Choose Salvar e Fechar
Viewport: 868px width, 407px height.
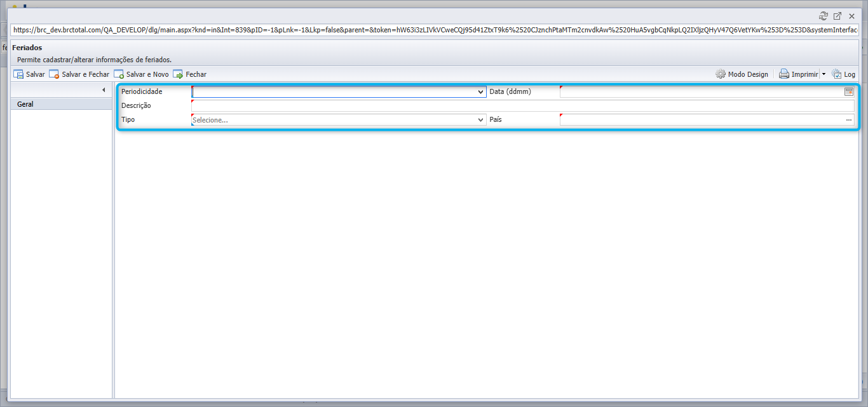[79, 74]
